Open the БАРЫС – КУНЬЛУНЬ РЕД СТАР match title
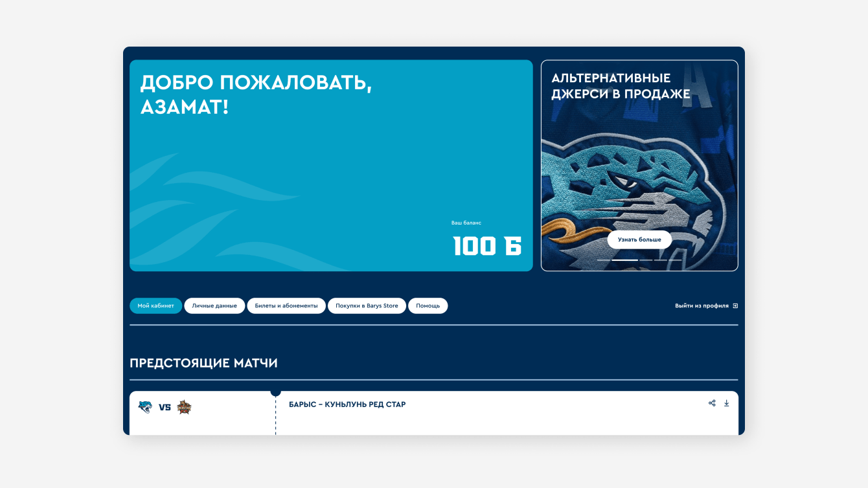The width and height of the screenshot is (868, 488). pyautogui.click(x=347, y=405)
